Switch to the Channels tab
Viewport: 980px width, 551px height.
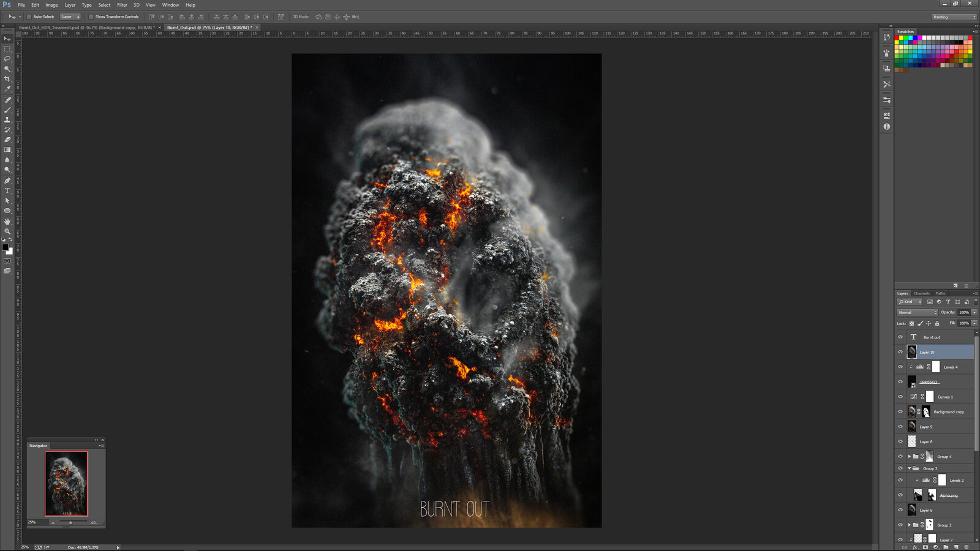coord(922,293)
